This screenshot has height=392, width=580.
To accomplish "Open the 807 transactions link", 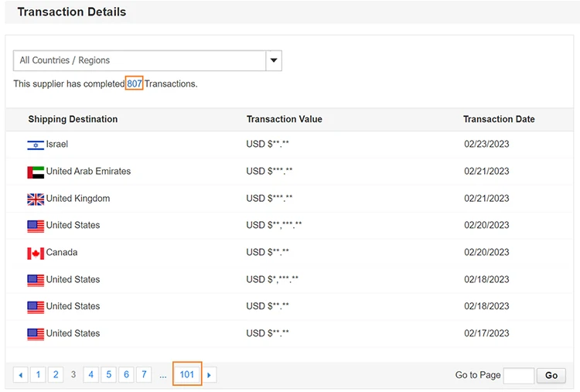I will coord(135,84).
